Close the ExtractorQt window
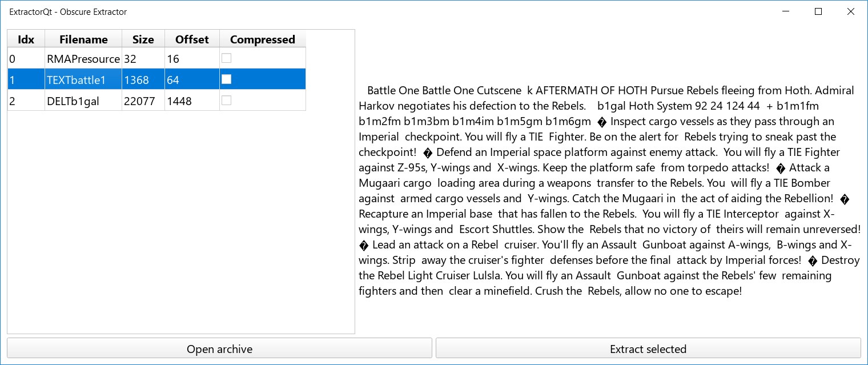The image size is (868, 365). click(x=851, y=11)
